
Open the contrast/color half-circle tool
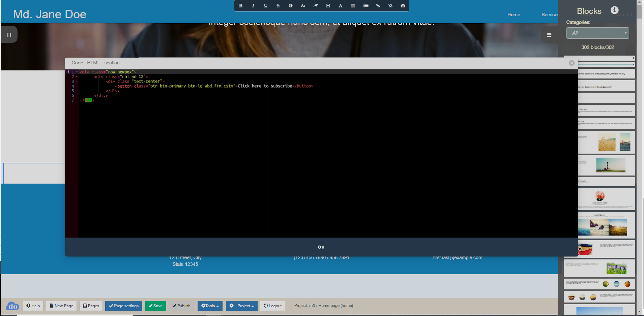coord(291,6)
